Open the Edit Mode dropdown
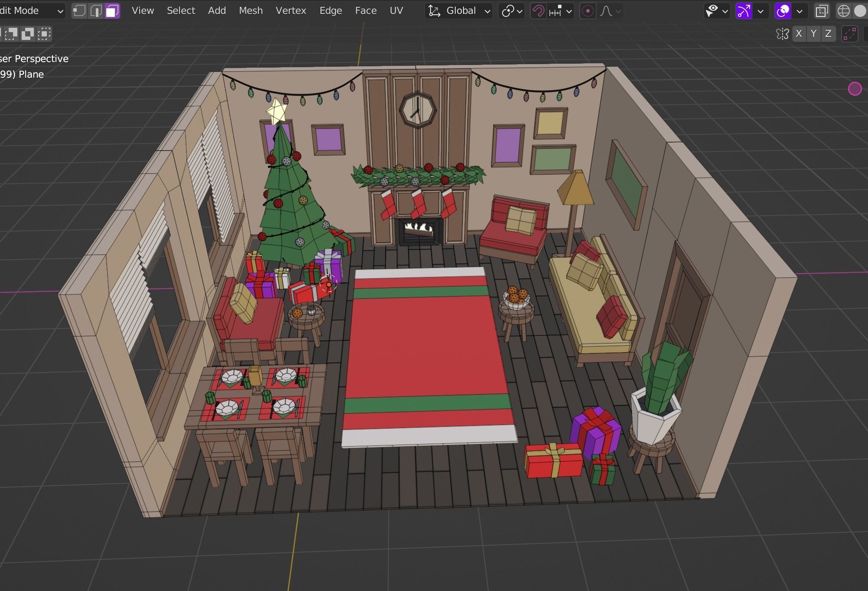This screenshot has height=591, width=868. click(x=32, y=11)
